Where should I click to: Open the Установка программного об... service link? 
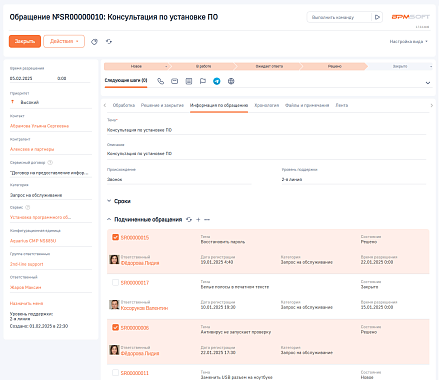[40, 217]
